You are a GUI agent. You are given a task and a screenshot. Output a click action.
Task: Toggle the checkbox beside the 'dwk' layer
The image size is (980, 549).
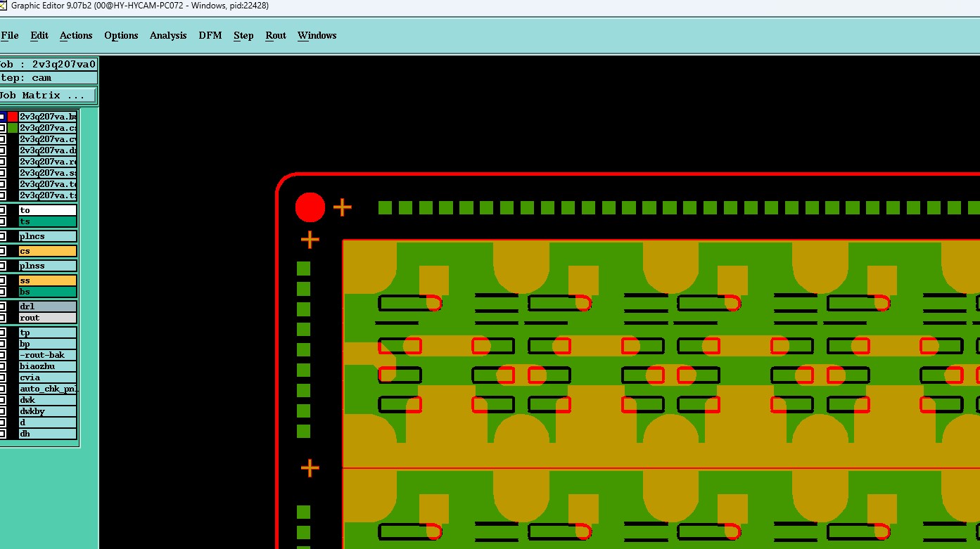click(x=3, y=400)
